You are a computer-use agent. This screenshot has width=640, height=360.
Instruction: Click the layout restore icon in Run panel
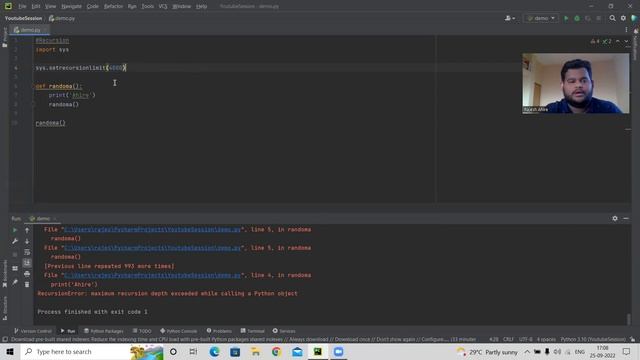click(15, 268)
